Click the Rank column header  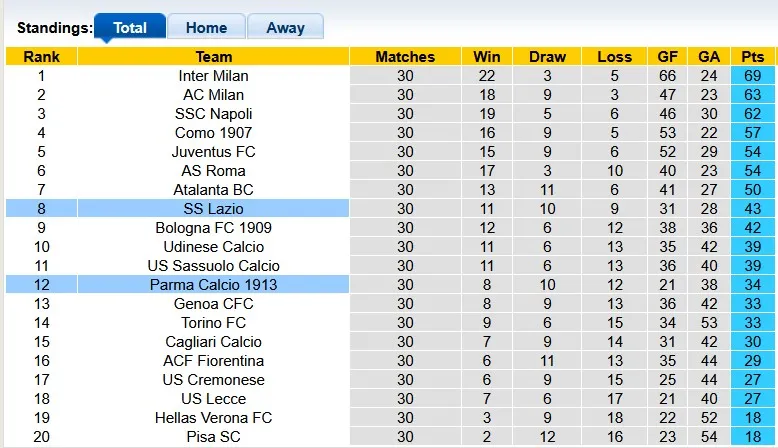click(x=41, y=57)
